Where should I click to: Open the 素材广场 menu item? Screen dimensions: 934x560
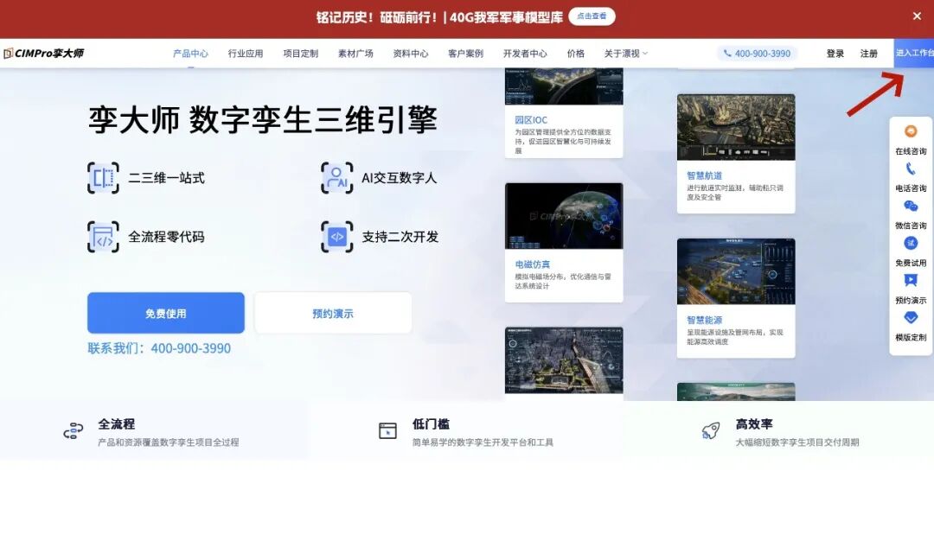(x=355, y=54)
